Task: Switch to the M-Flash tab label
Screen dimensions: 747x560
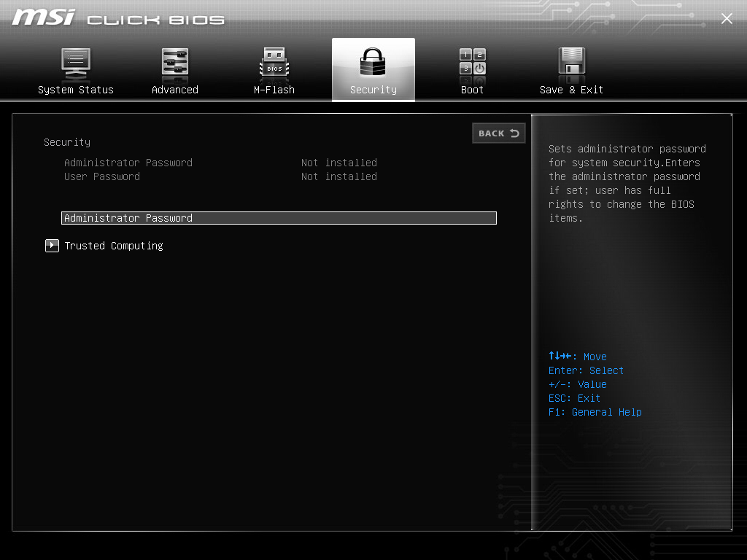Action: point(274,90)
